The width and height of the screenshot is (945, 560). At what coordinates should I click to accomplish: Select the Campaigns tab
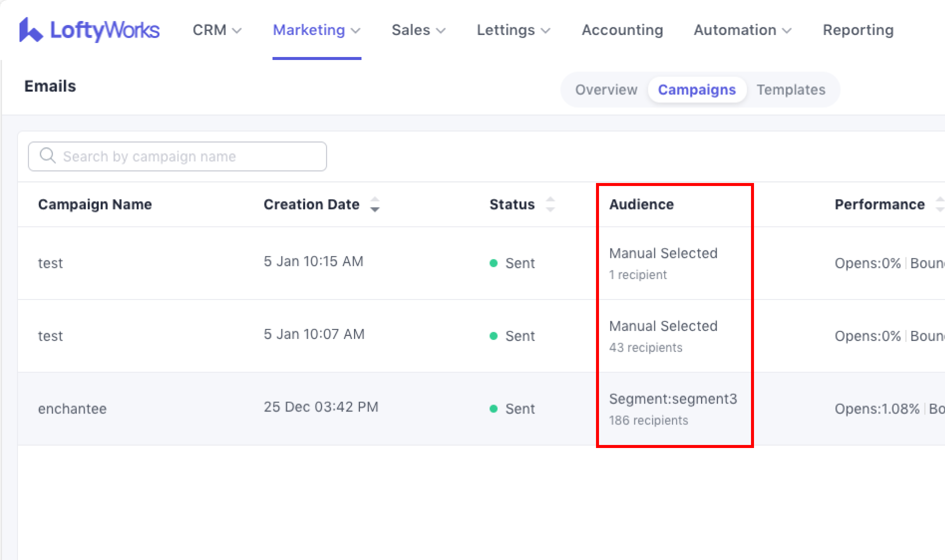click(696, 89)
